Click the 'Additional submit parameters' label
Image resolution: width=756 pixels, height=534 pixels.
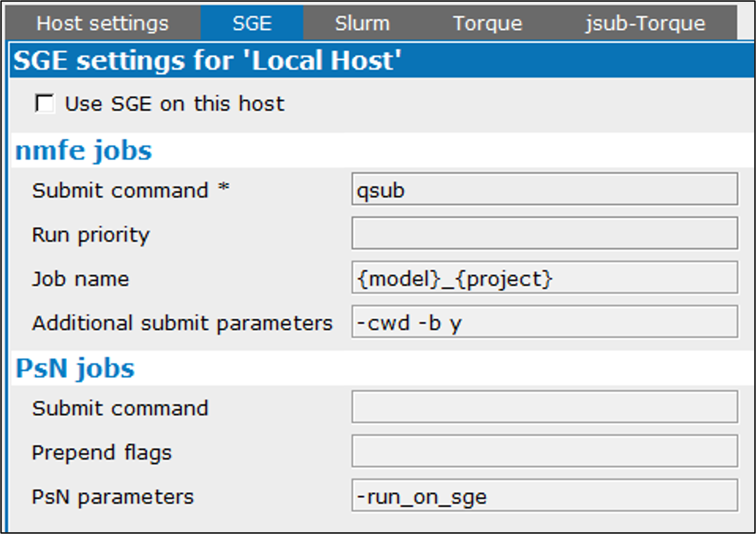tap(182, 323)
